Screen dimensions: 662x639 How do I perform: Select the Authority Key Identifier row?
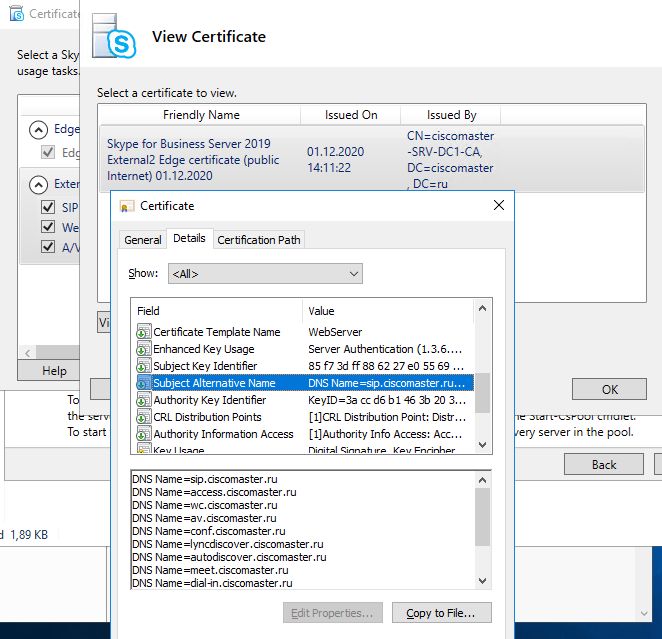tap(304, 400)
